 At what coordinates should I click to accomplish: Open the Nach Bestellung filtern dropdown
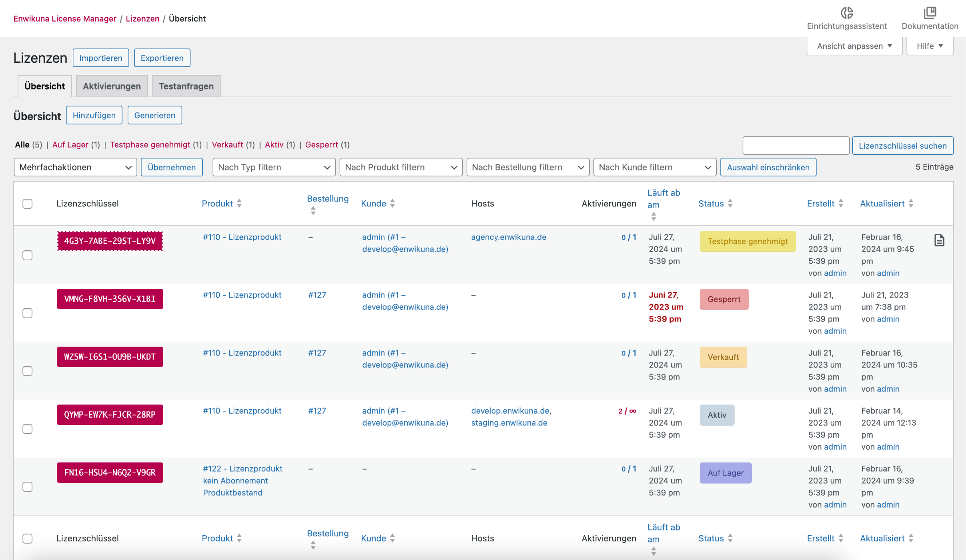528,167
